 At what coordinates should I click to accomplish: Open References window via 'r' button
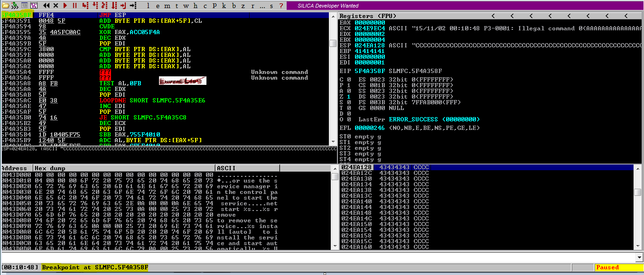[252, 6]
